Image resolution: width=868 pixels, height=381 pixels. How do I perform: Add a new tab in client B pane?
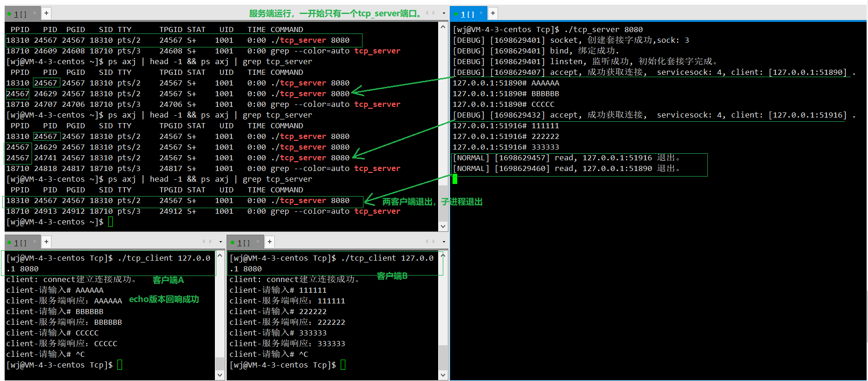coord(270,242)
